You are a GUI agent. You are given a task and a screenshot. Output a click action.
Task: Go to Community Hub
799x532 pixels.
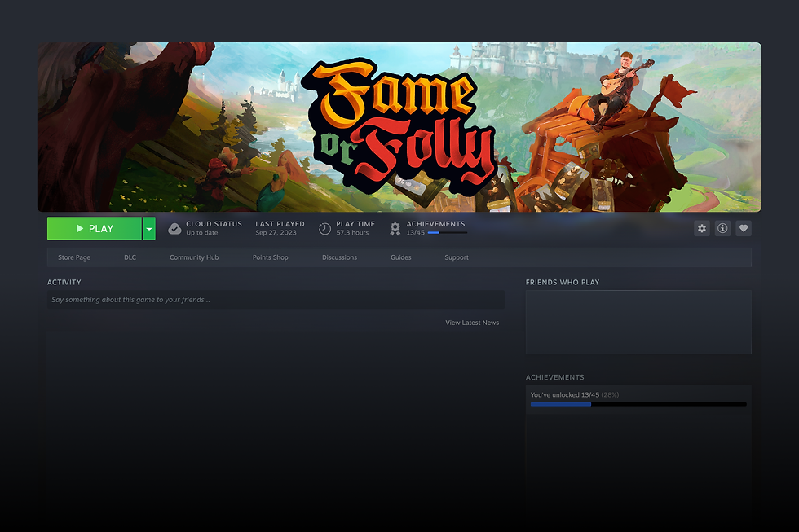pyautogui.click(x=194, y=257)
